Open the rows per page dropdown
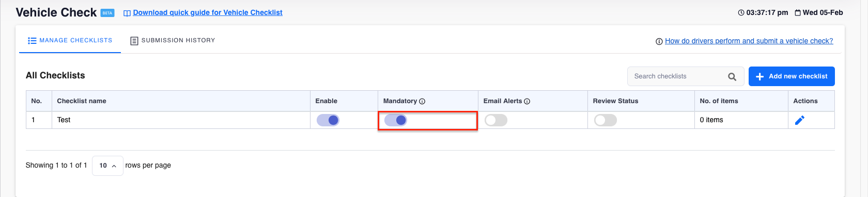Viewport: 868px width, 197px height. coord(107,166)
